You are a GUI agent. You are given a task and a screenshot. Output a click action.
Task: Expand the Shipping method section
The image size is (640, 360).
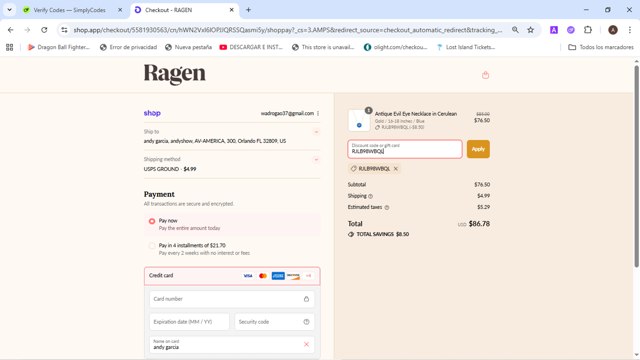point(316,160)
